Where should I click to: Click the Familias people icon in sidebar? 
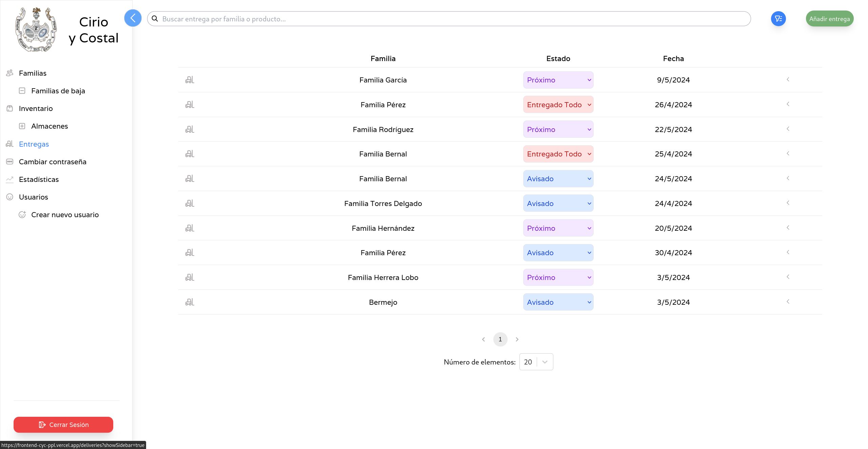point(9,73)
